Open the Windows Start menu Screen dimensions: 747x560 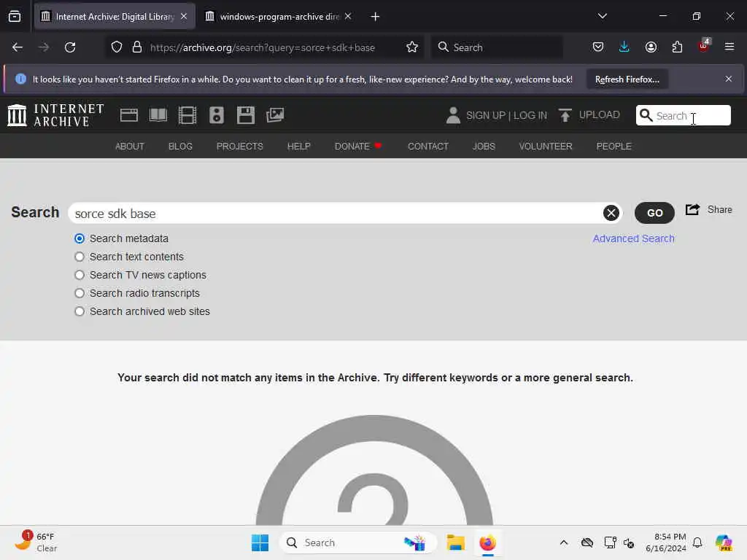tap(260, 542)
